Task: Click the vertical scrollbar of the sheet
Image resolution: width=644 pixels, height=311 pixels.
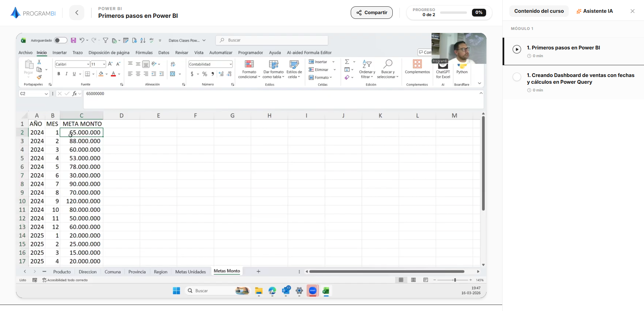Action: coord(483,164)
